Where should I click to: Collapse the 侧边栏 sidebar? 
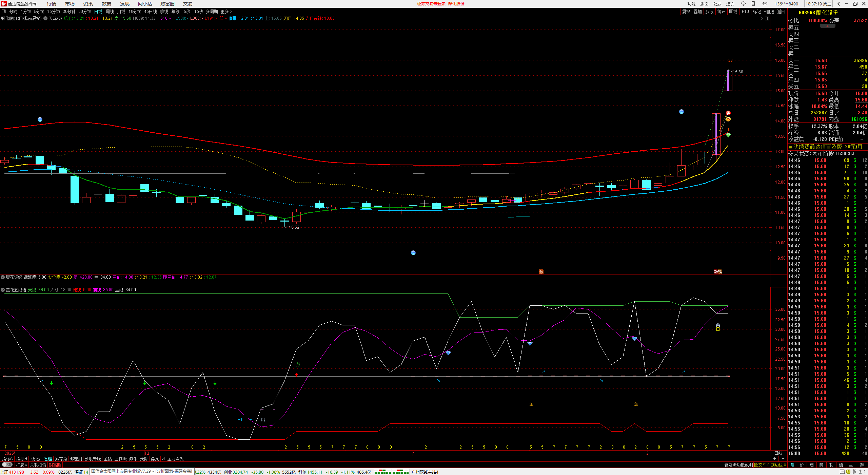(x=778, y=465)
